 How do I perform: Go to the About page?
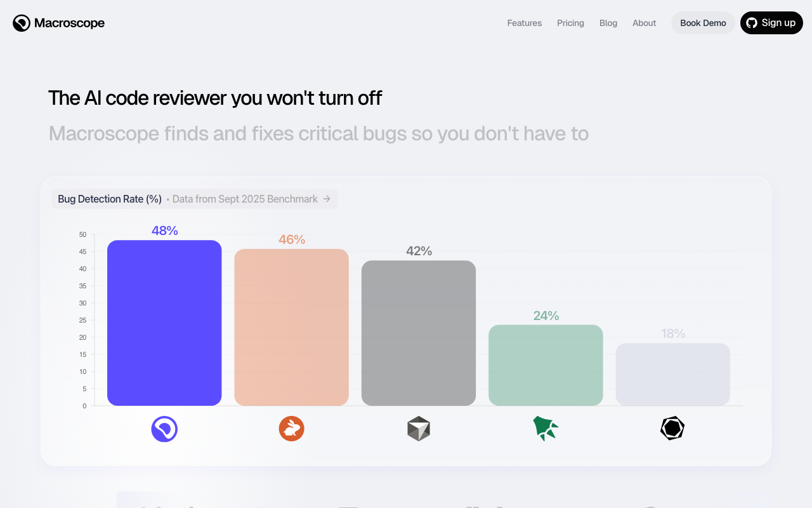(644, 23)
